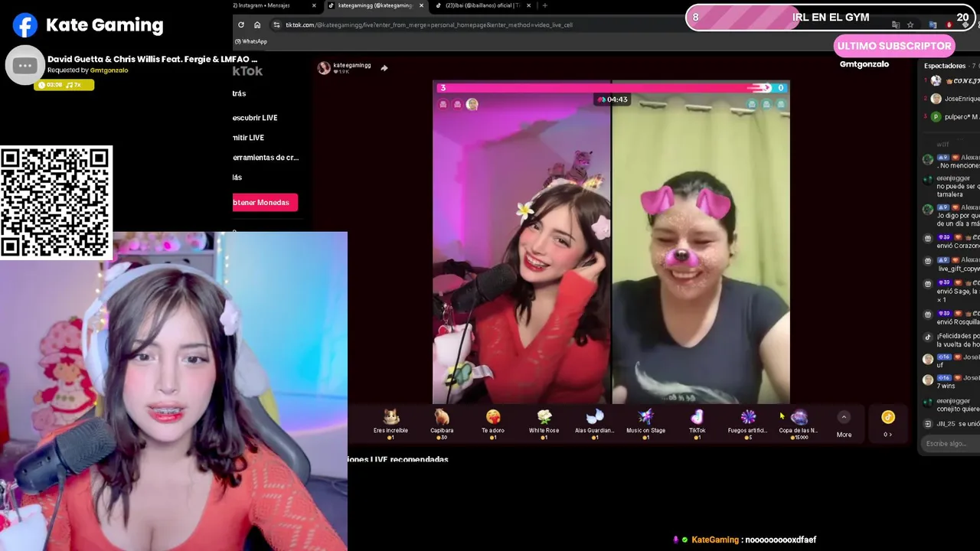The width and height of the screenshot is (980, 551).
Task: Close the Instagram Mensajes tab
Action: [x=314, y=5]
